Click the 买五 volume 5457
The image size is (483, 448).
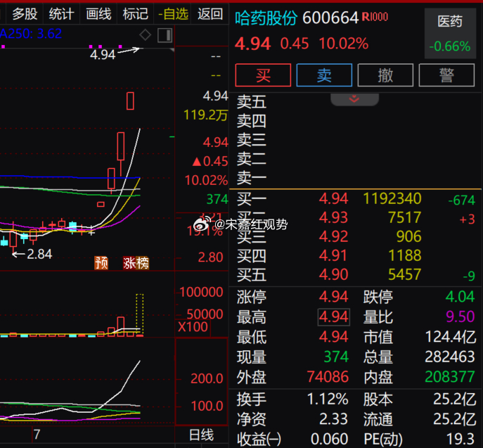click(x=404, y=274)
